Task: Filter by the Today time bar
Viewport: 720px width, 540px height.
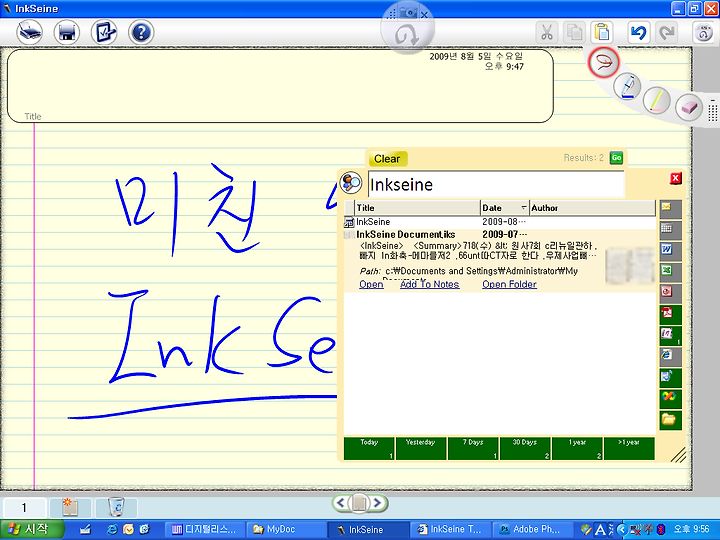Action: pos(369,448)
